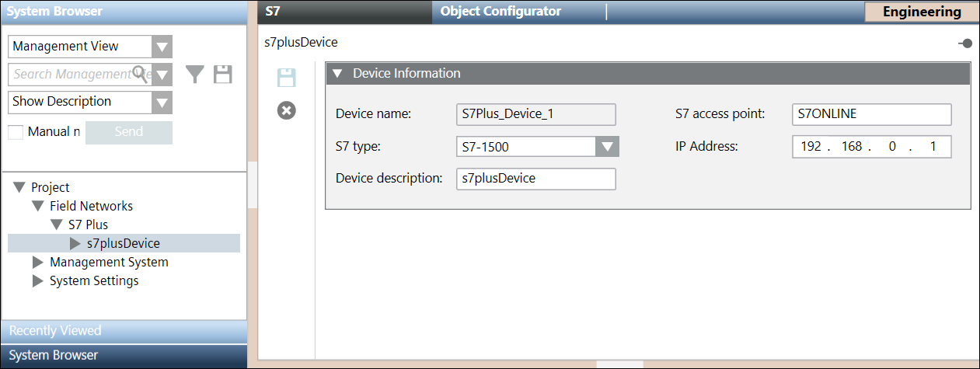Screen dimensions: 980x369
Task: Click the save search disk icon
Action: click(x=223, y=75)
